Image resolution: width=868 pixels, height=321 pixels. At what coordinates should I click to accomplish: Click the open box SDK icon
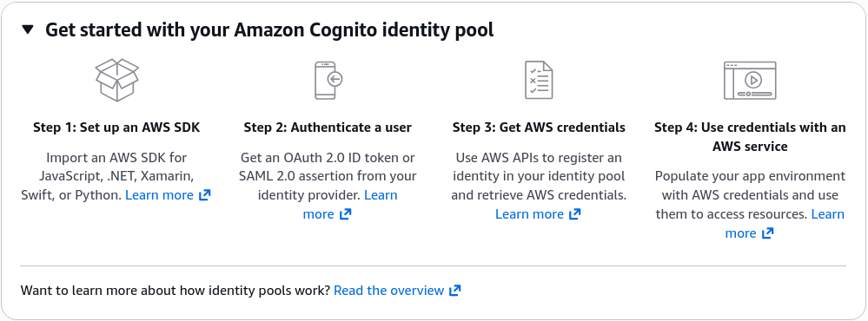click(x=116, y=80)
